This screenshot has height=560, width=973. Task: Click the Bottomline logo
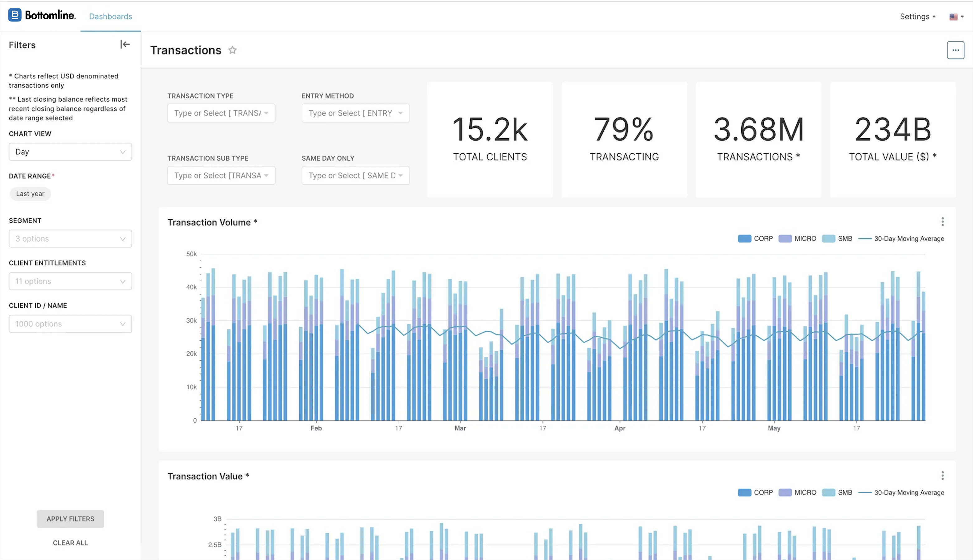tap(41, 15)
